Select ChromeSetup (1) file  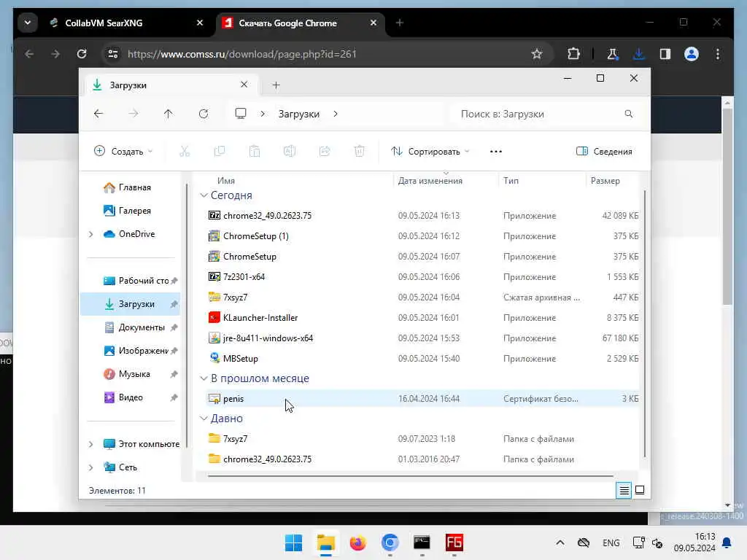(x=422, y=236)
